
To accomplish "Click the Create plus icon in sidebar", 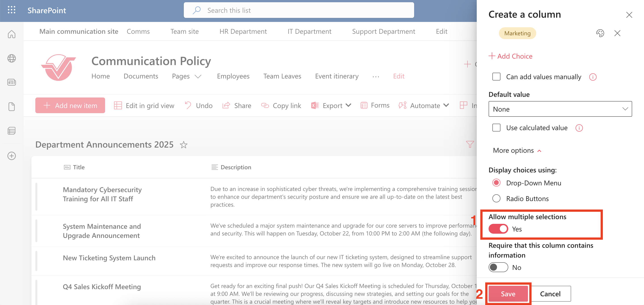I will (11, 156).
